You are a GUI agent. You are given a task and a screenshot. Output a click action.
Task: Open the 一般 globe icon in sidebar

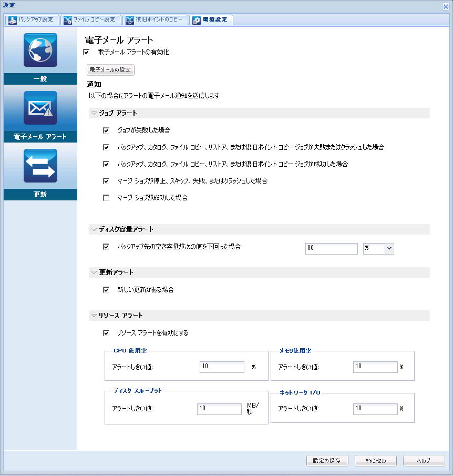[x=40, y=50]
